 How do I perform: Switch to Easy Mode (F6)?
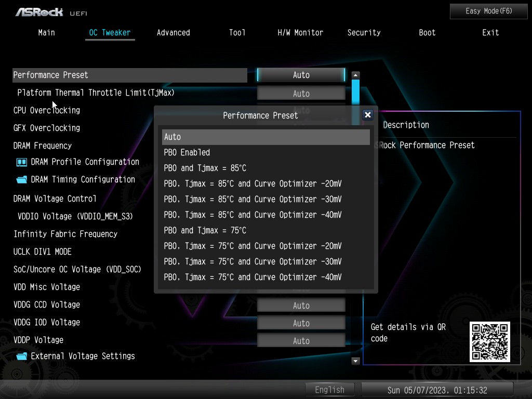[x=488, y=11]
